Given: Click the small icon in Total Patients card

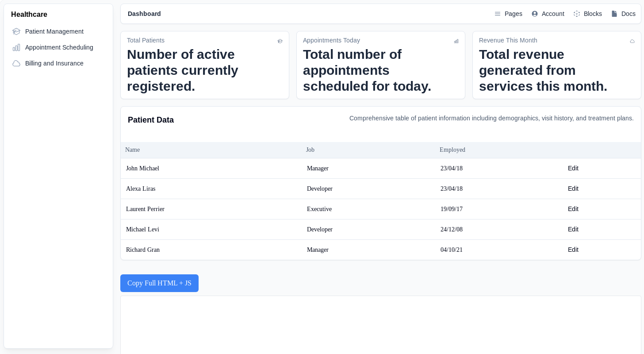Looking at the screenshot, I should tap(280, 41).
